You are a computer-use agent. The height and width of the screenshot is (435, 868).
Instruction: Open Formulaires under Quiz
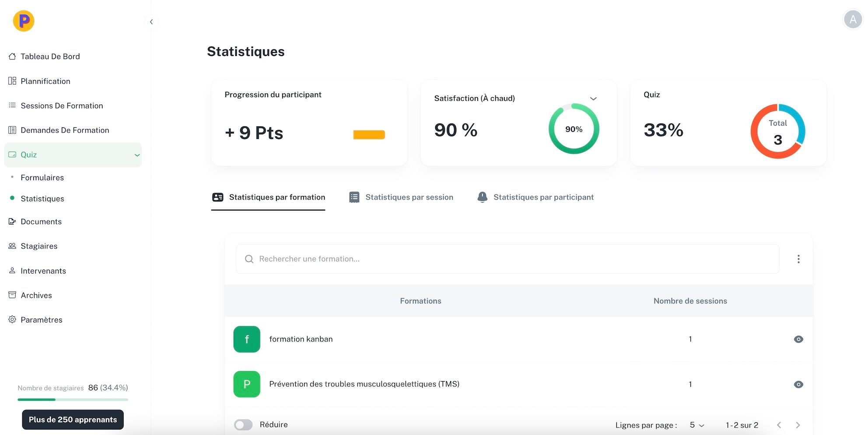42,178
